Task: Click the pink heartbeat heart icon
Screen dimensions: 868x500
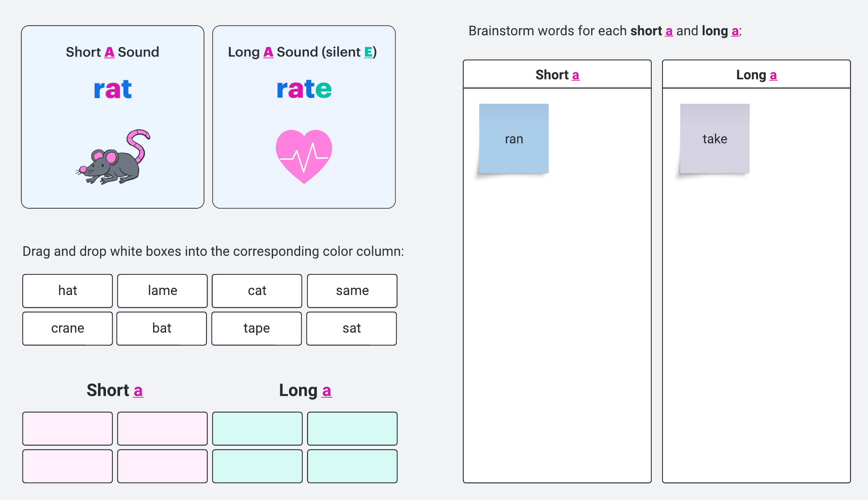Action: click(304, 155)
